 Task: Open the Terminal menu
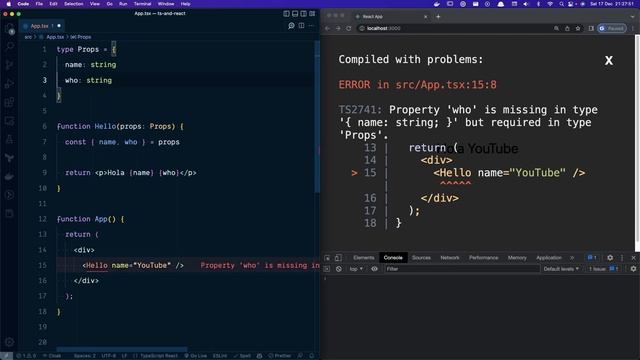click(142, 4)
